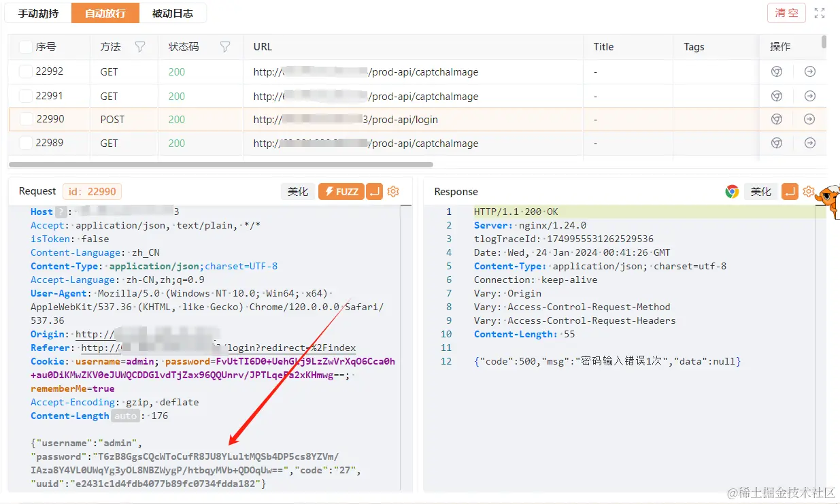Check the checkbox for row 22990
The width and height of the screenshot is (840, 504).
tap(26, 119)
